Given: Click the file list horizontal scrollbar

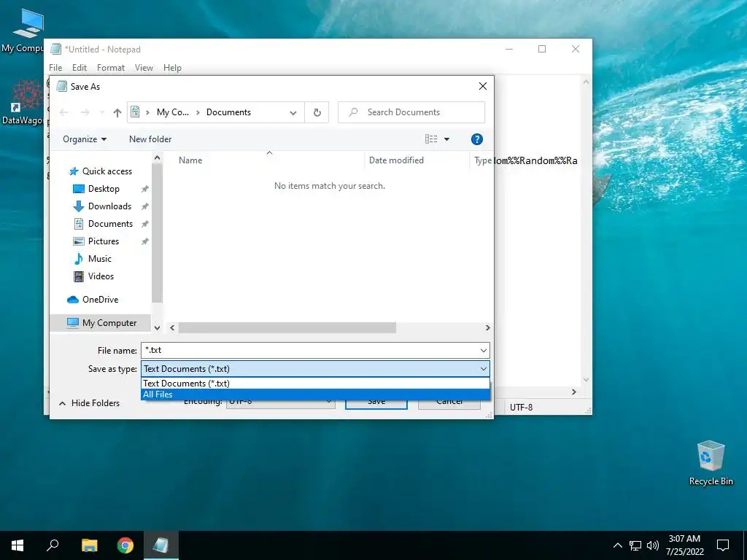Looking at the screenshot, I should pyautogui.click(x=287, y=327).
